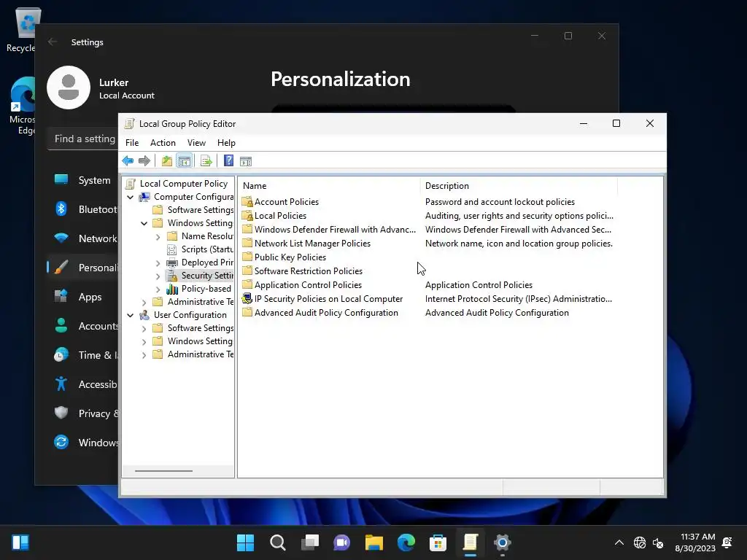Expand the Name Resolution Policy node
This screenshot has width=747, height=560.
pos(158,236)
